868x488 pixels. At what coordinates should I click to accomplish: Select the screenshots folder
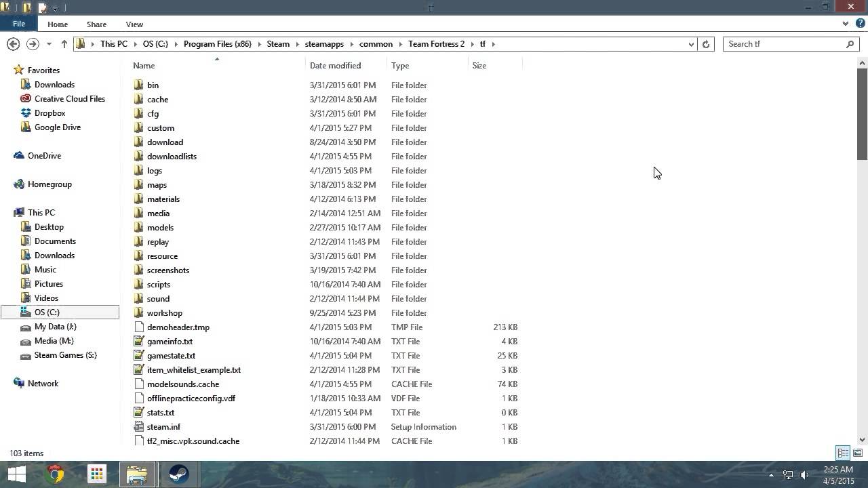point(167,270)
